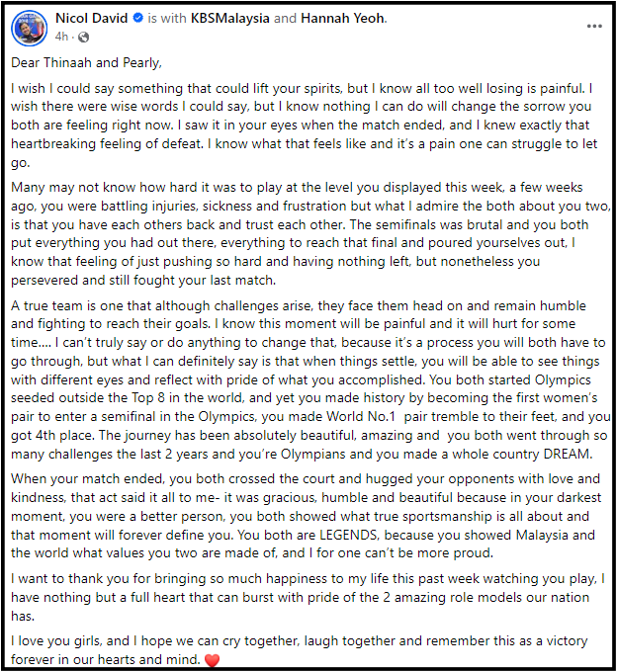This screenshot has height=672, width=617.
Task: Click the 'Dear Thinaah and Pearly' greeting line
Action: [x=86, y=62]
